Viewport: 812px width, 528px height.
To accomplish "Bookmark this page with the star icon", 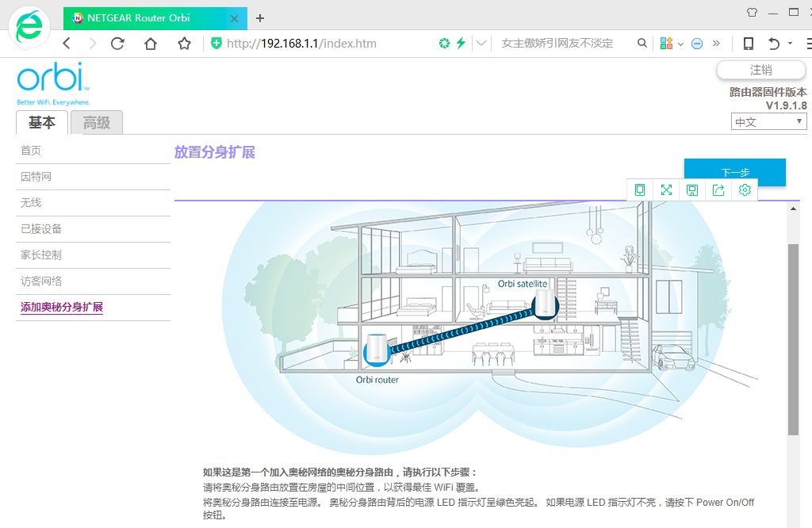I will point(184,44).
